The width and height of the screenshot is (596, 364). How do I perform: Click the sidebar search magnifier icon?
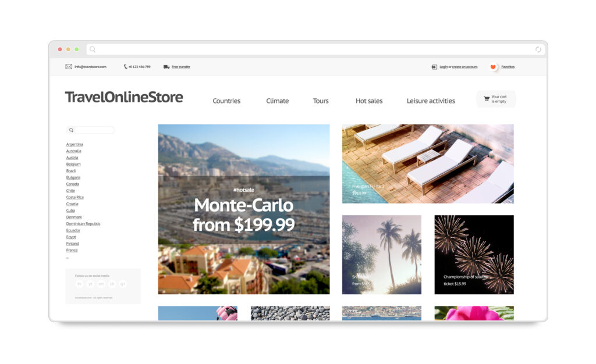72,130
